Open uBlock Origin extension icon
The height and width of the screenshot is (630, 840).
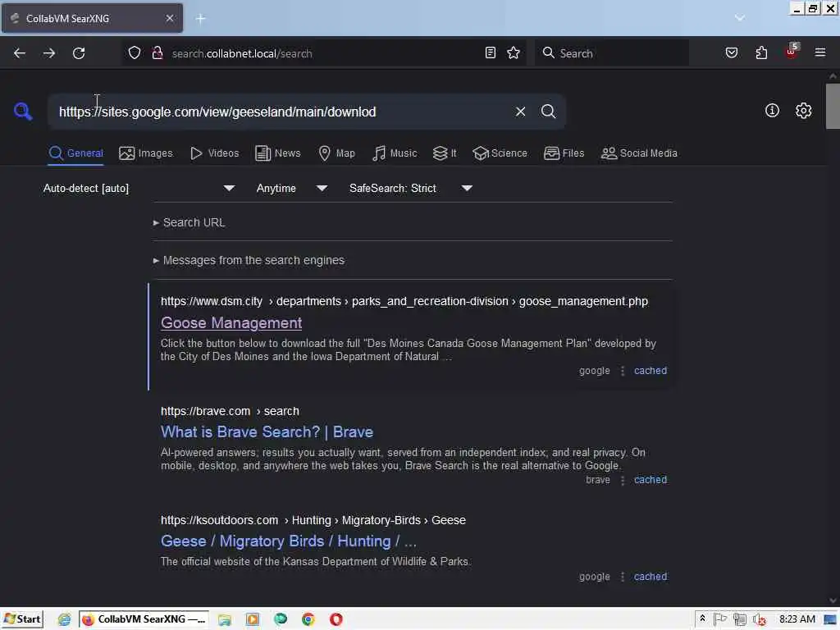coord(792,52)
